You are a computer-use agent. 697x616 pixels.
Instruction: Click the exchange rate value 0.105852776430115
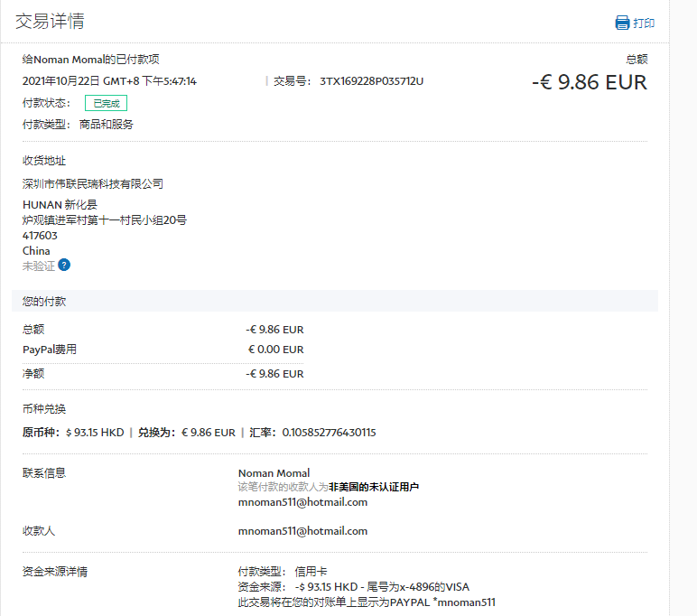[329, 433]
